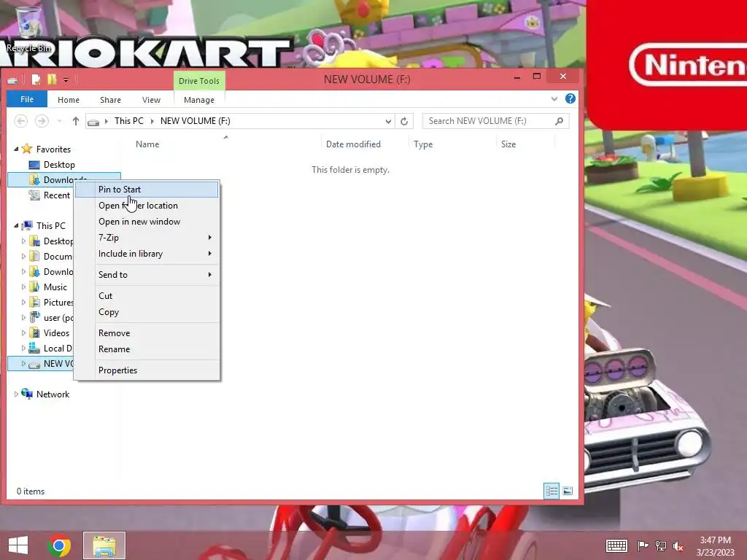Click the drive icon in title bar
This screenshot has width=747, height=560.
tap(13, 80)
